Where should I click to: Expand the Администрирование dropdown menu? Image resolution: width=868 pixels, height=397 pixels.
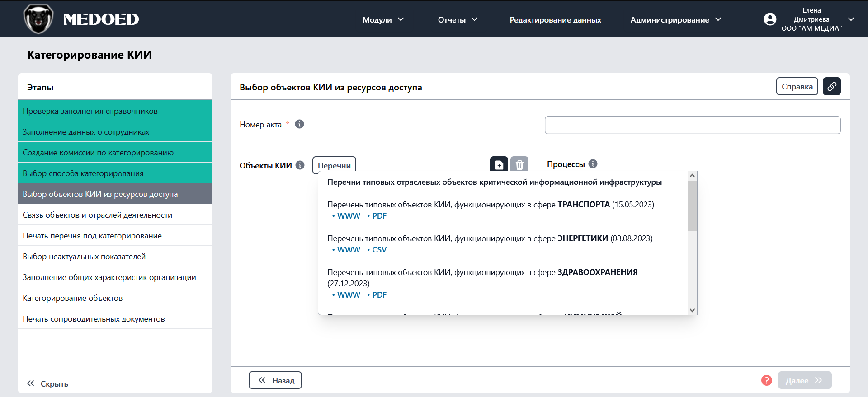click(675, 19)
